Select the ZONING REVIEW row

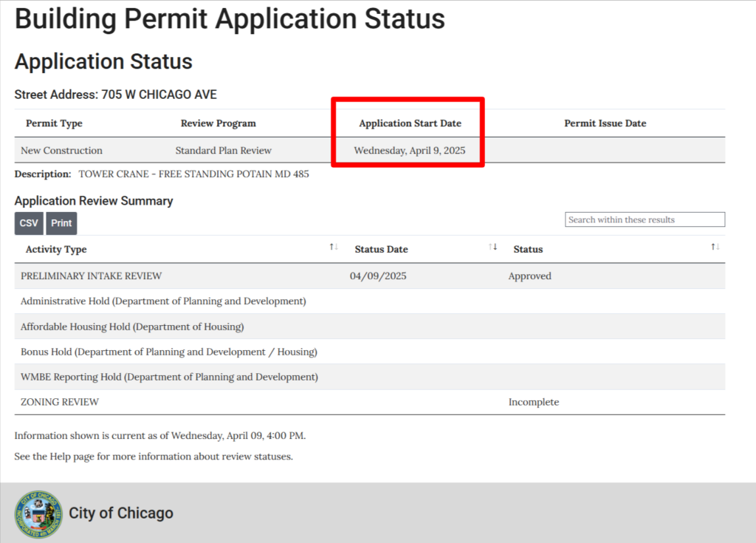[x=59, y=402]
